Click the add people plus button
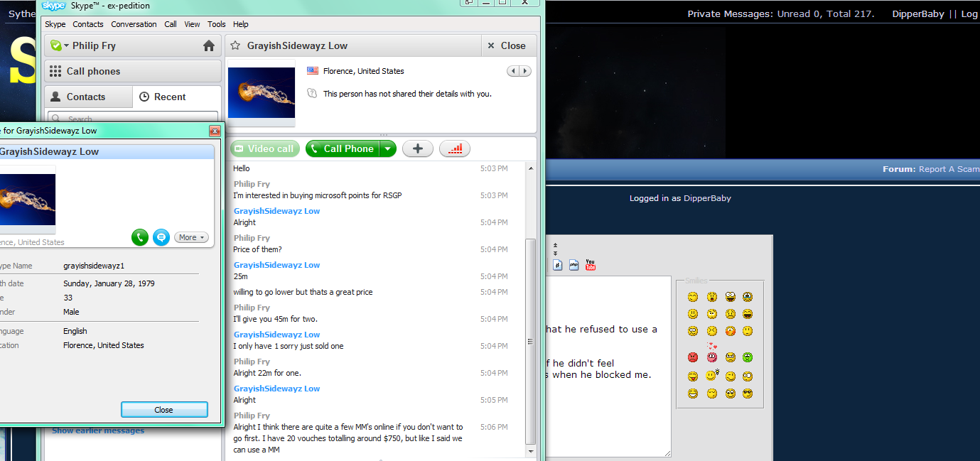 [x=418, y=148]
